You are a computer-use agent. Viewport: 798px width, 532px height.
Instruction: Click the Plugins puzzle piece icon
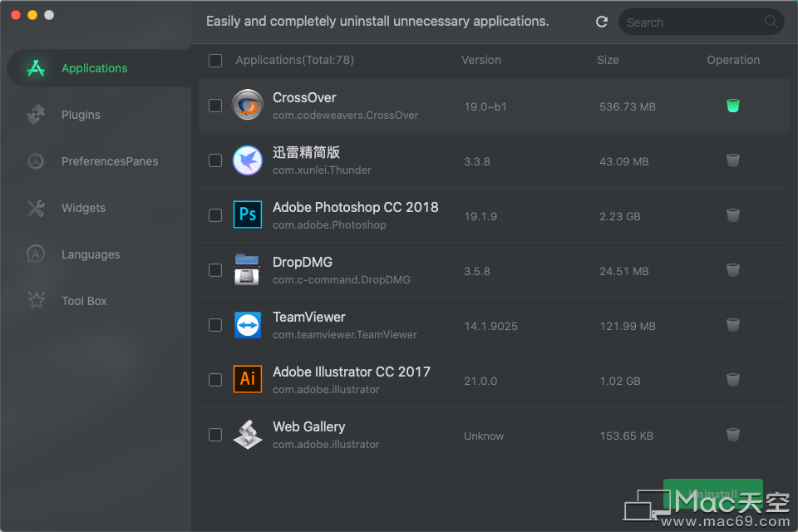point(36,115)
